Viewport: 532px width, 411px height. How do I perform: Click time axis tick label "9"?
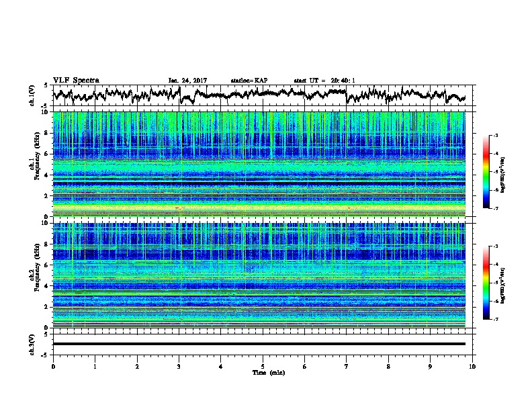click(430, 366)
